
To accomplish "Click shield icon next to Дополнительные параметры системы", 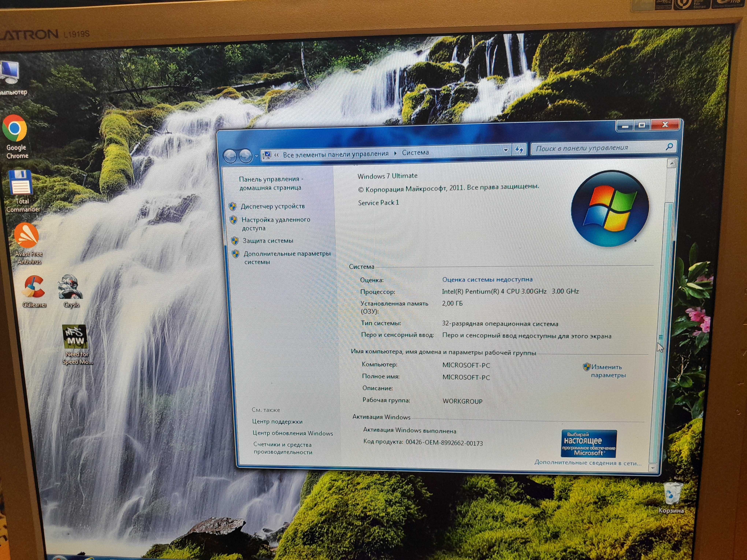I will click(235, 254).
